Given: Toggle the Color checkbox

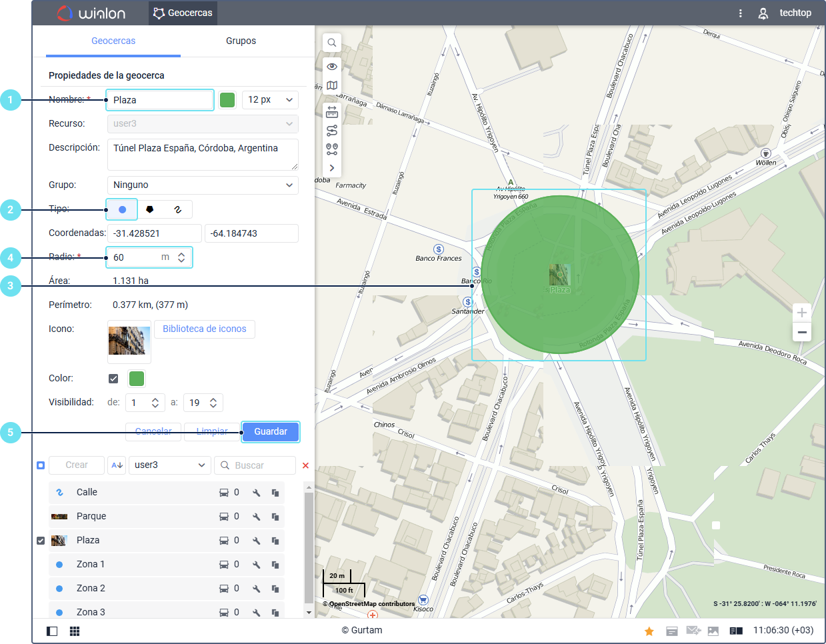Looking at the screenshot, I should point(113,379).
